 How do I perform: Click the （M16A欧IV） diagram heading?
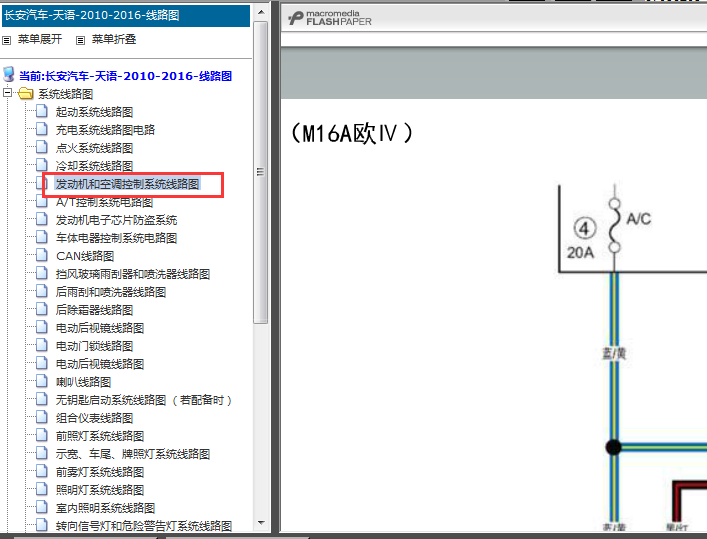(x=351, y=134)
